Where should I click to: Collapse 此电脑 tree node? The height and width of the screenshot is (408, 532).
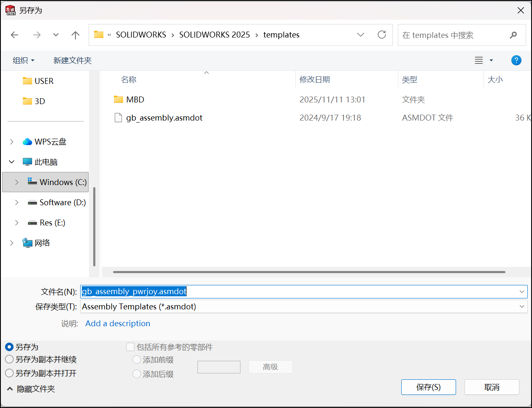[12, 162]
